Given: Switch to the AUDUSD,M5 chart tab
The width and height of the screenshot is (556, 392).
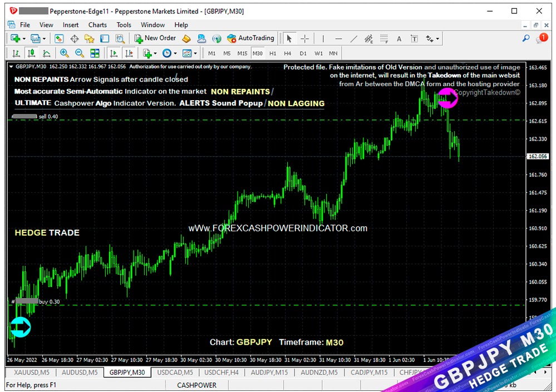Looking at the screenshot, I should tap(80, 373).
